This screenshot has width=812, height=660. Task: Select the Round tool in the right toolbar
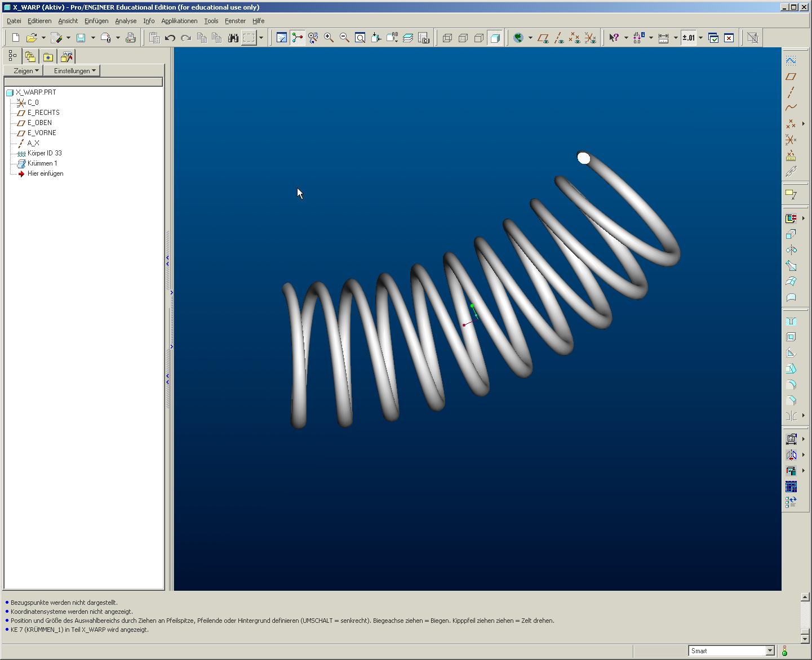791,385
